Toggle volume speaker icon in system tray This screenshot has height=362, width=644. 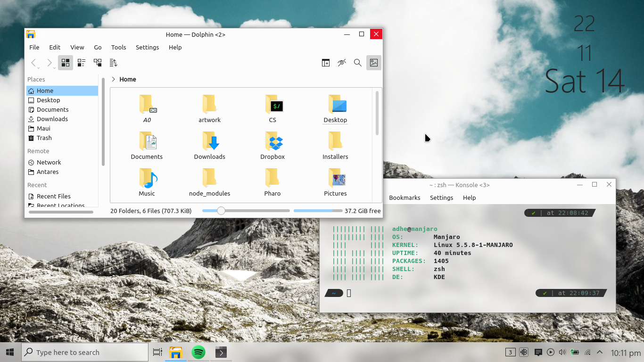click(x=562, y=352)
